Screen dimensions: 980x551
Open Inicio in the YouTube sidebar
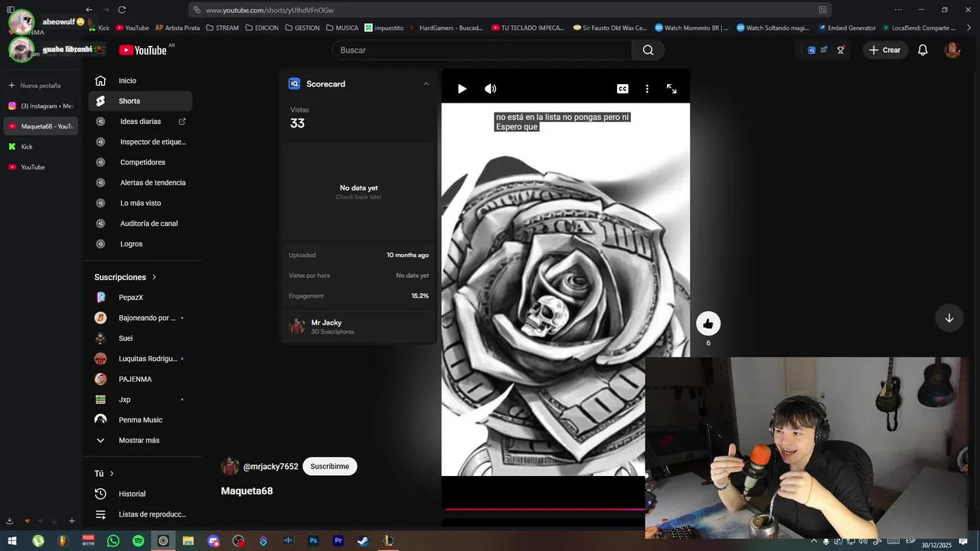click(140, 80)
